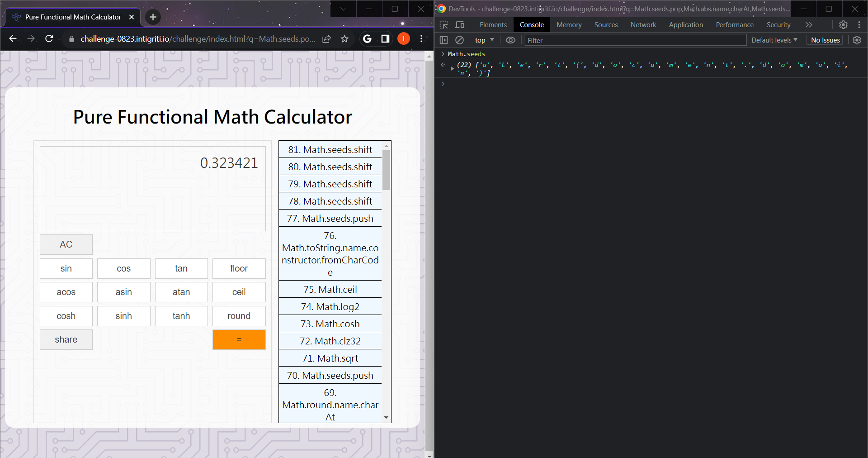Reload the calculator page

click(49, 39)
